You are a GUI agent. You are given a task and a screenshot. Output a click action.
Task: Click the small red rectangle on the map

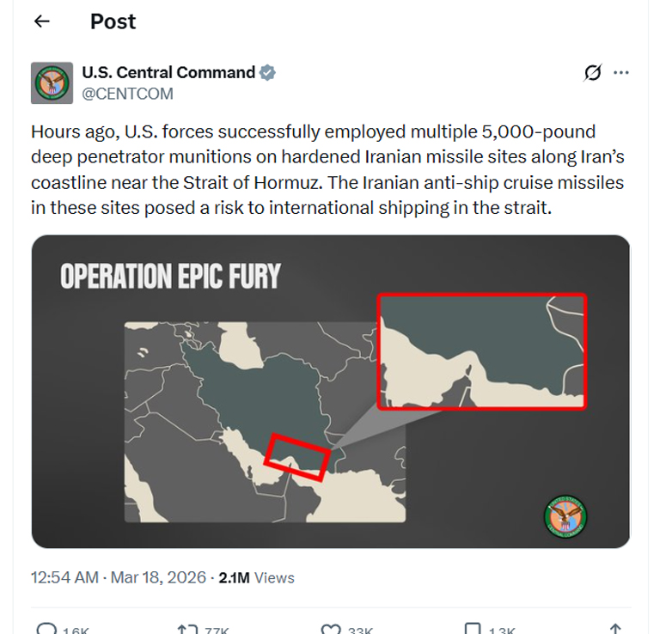tap(296, 456)
